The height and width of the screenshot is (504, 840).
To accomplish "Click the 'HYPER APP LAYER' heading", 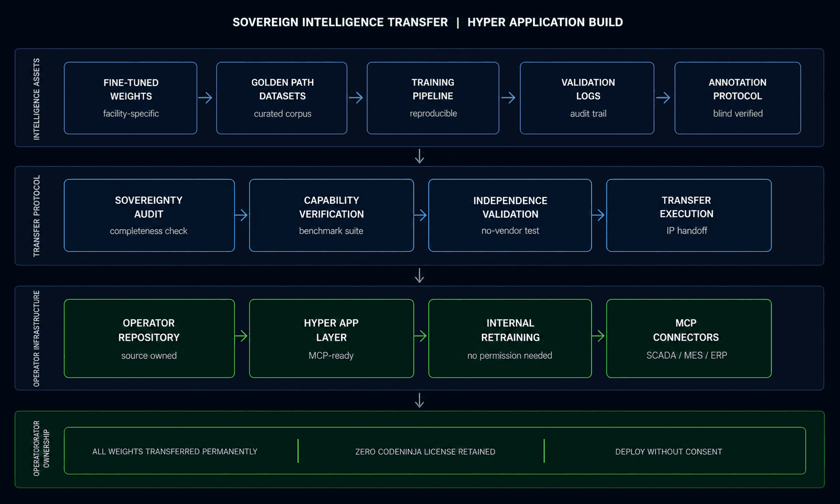I will [x=331, y=330].
